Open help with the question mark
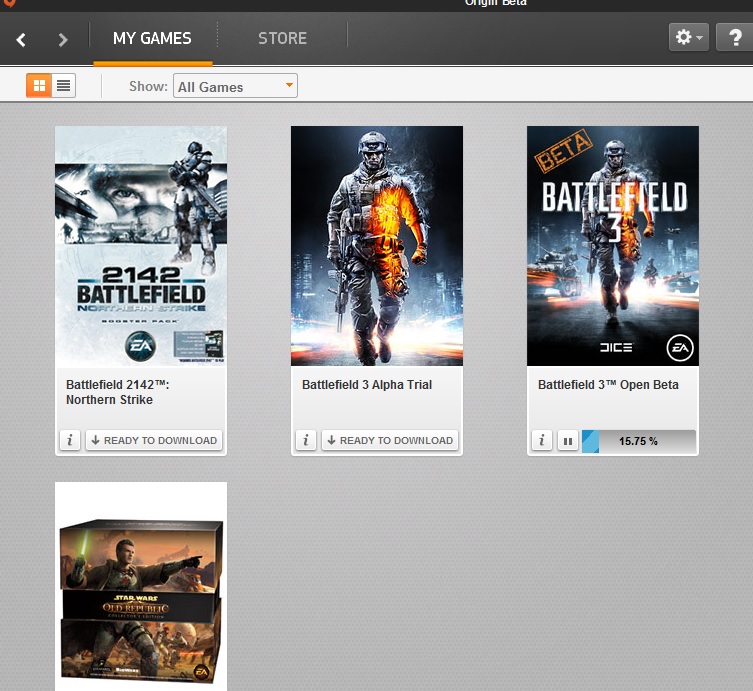The height and width of the screenshot is (691, 753). click(734, 37)
